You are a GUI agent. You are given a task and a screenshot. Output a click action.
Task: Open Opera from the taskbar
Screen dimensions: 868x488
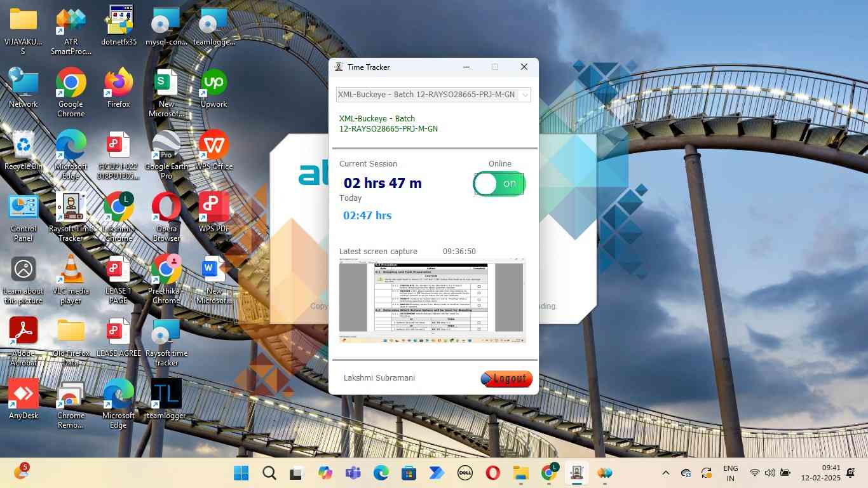(x=492, y=473)
